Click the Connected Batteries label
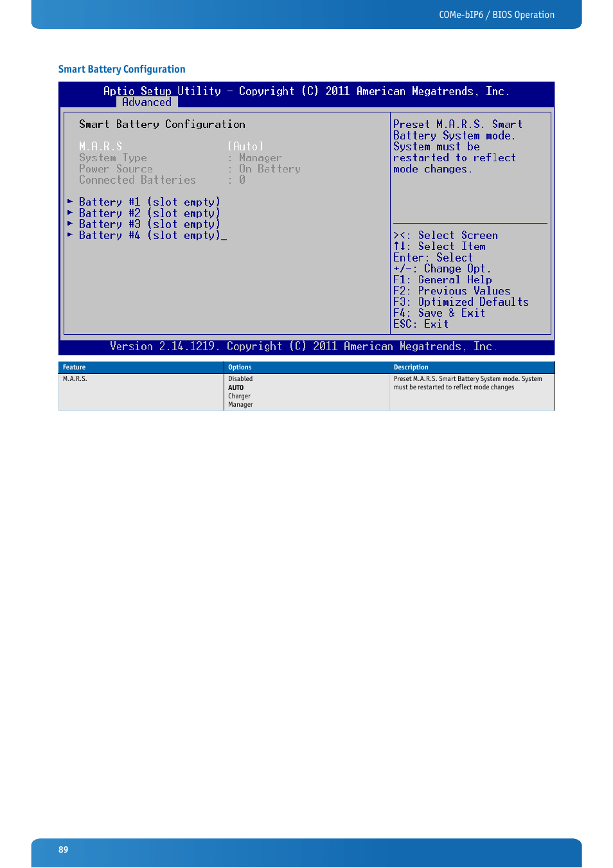Image resolution: width=613 pixels, height=868 pixels. pos(138,180)
